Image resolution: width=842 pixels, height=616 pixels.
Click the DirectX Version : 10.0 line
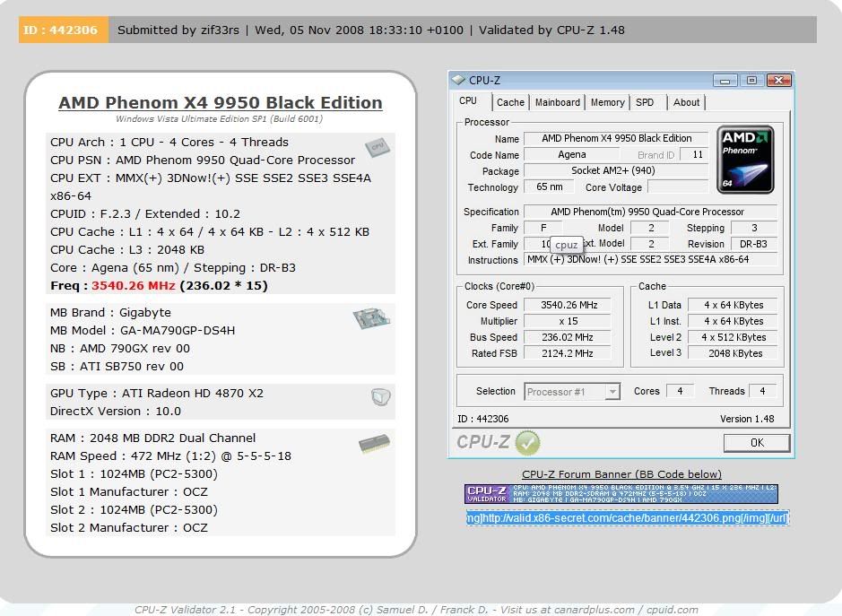coord(116,412)
